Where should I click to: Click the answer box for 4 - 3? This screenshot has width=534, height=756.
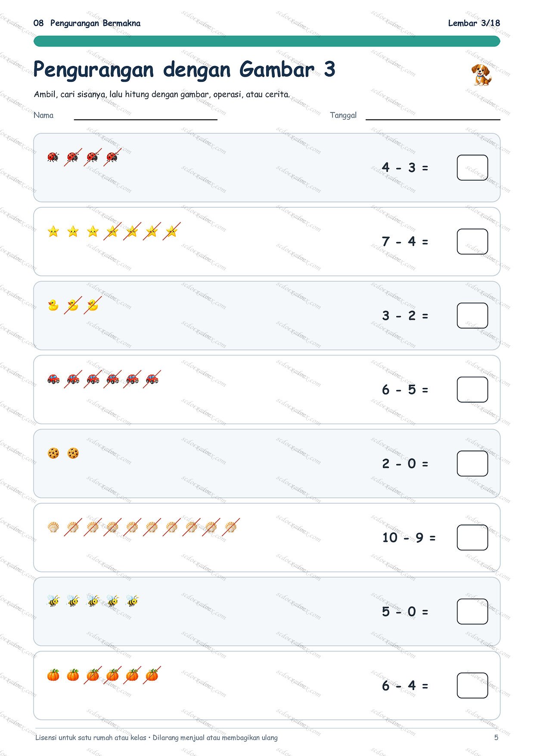click(x=472, y=168)
